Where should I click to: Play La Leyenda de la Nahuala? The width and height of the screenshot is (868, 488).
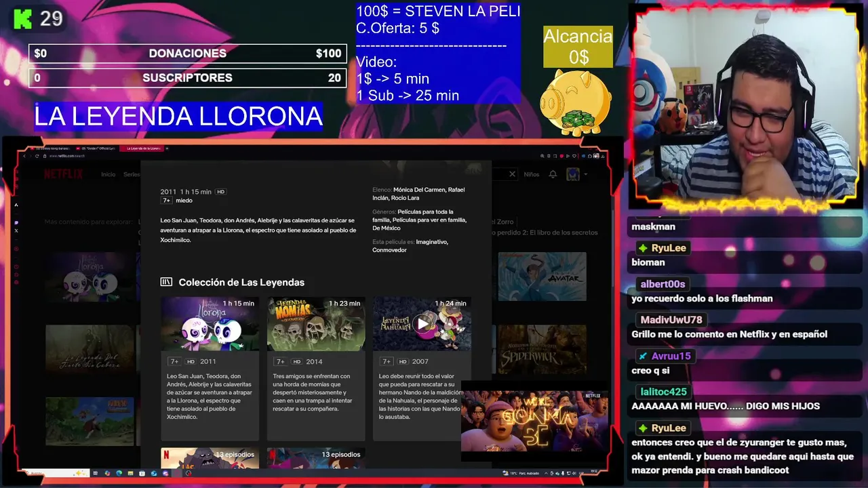click(422, 324)
